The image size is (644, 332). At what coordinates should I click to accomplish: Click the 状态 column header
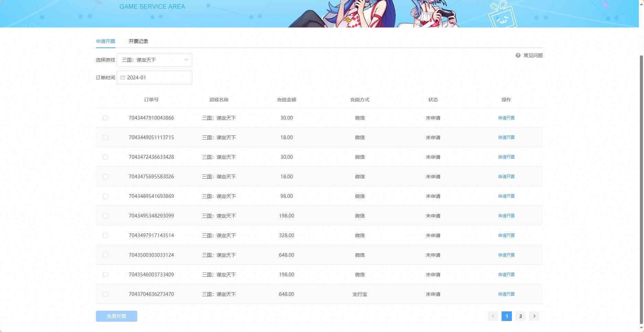tap(433, 100)
